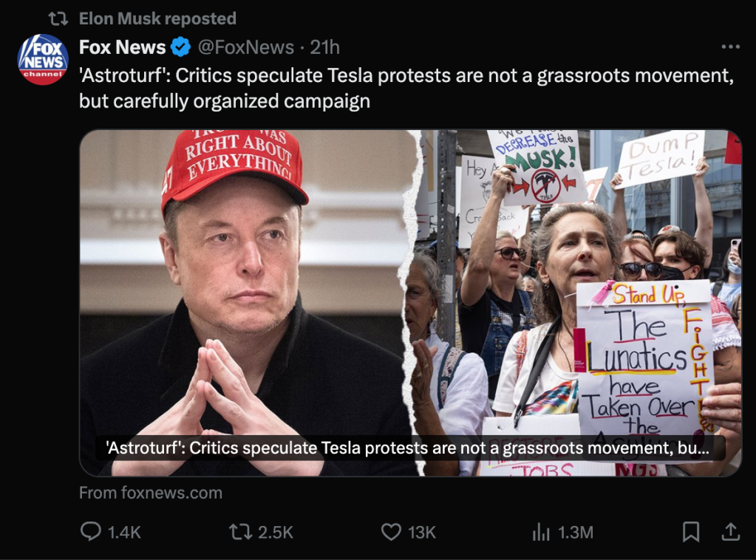Open the view analytics bar chart icon
756x560 pixels.
(541, 532)
